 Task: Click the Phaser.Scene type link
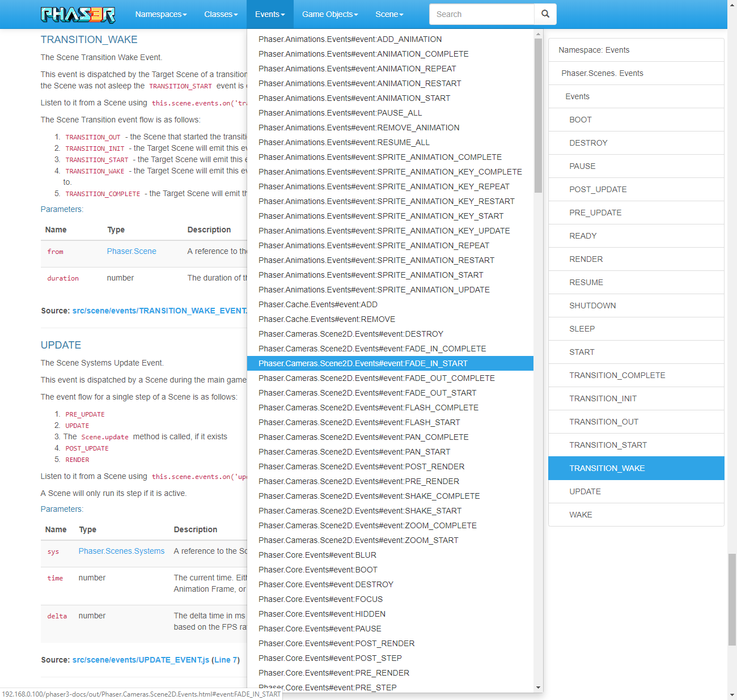tap(131, 251)
